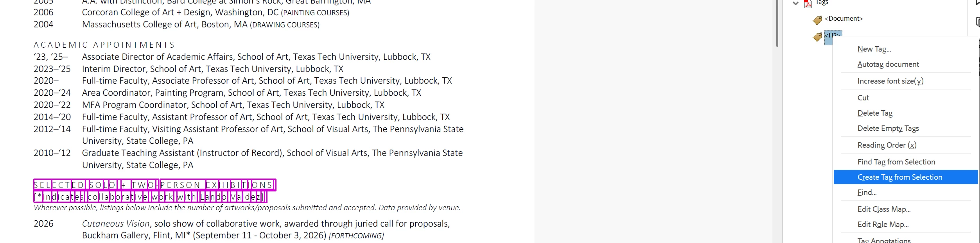Click the tag icon beside the H2 tag
Viewport: 980px width, 243px height.
point(817,37)
